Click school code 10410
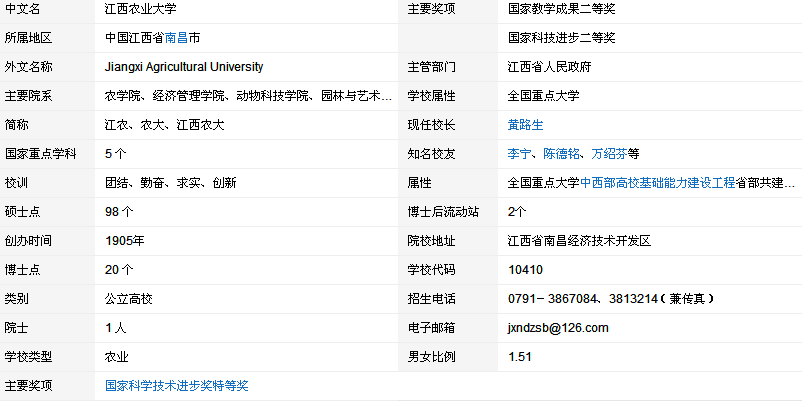The height and width of the screenshot is (407, 812). 525,270
